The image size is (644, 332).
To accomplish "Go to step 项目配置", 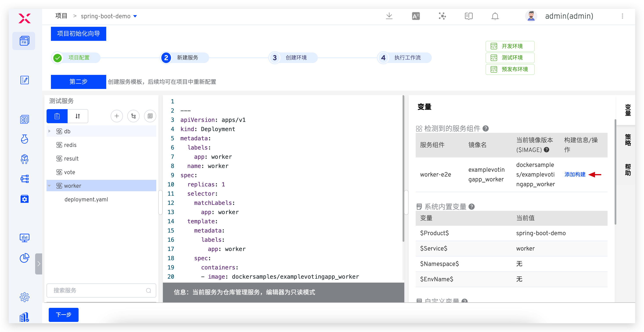I will [x=76, y=58].
